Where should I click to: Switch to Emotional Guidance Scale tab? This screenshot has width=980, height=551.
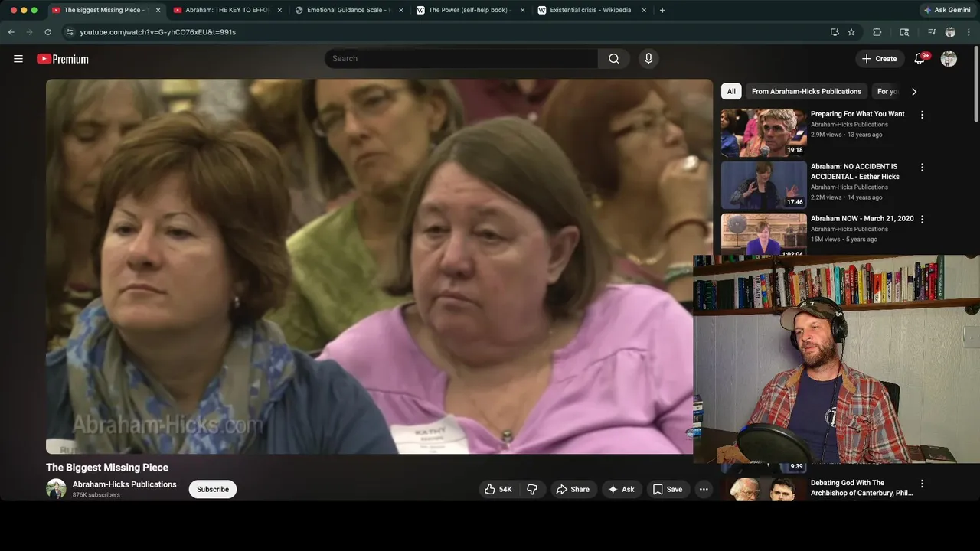click(x=348, y=10)
